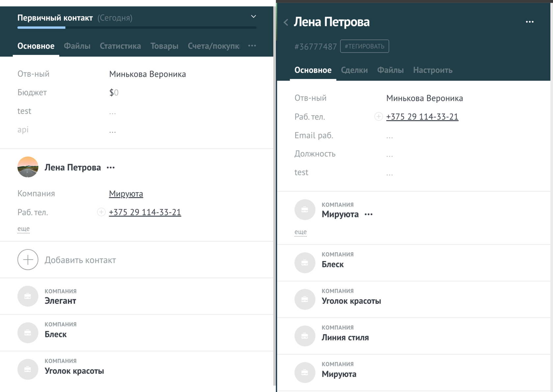Image resolution: width=553 pixels, height=392 pixels.
Task: Click the plus icon beside Раб. тел. in lead card
Action: pos(101,212)
